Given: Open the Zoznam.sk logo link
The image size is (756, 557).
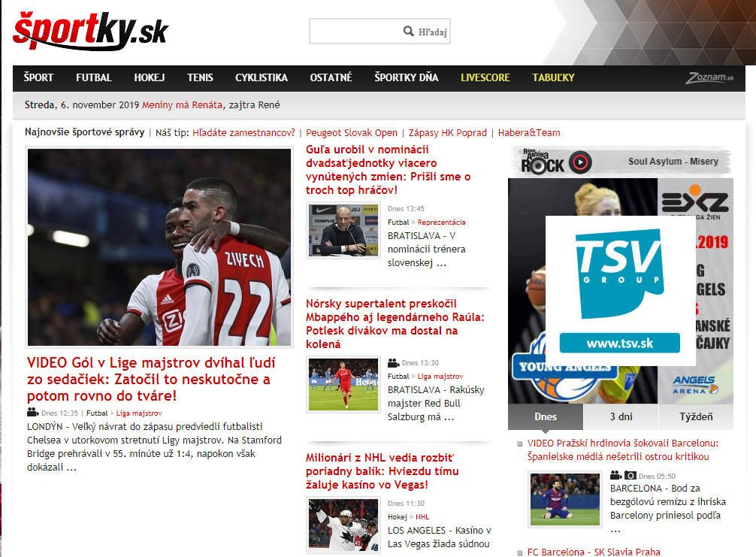Looking at the screenshot, I should pyautogui.click(x=709, y=77).
